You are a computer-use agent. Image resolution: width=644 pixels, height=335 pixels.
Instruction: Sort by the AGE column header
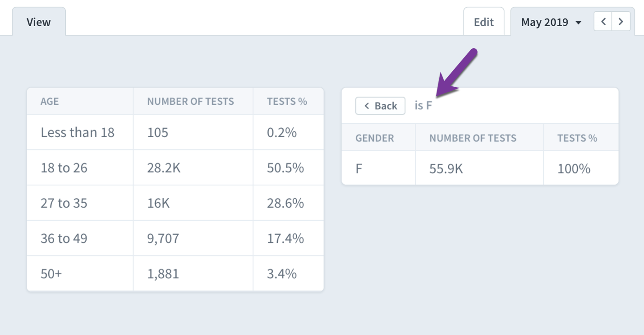click(x=50, y=101)
